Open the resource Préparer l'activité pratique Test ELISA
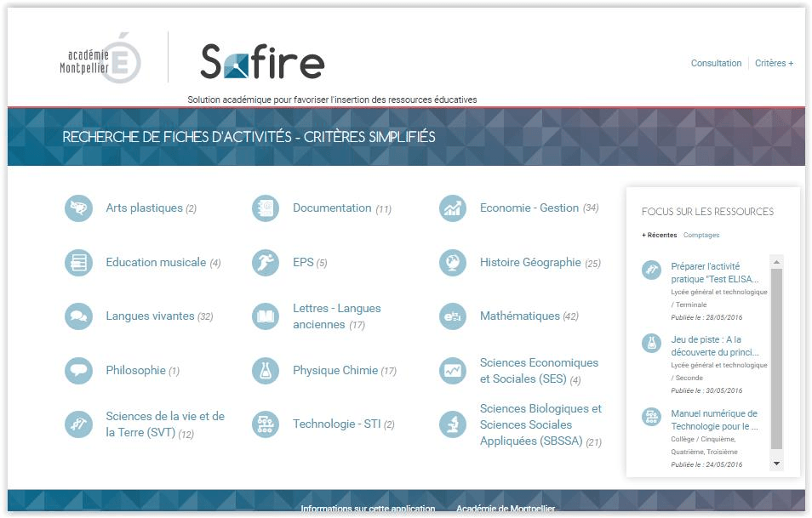 pyautogui.click(x=715, y=273)
